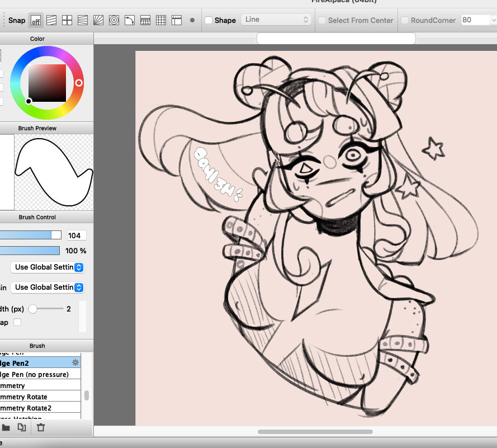
Task: Expand the lower Use Global Settings dropdown
Action: tap(48, 287)
